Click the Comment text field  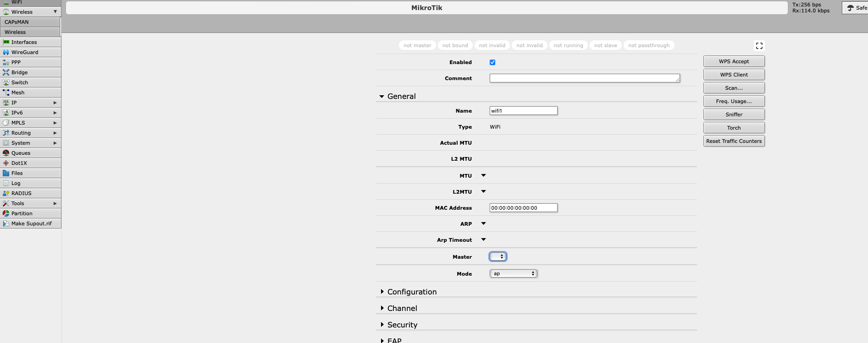tap(585, 78)
